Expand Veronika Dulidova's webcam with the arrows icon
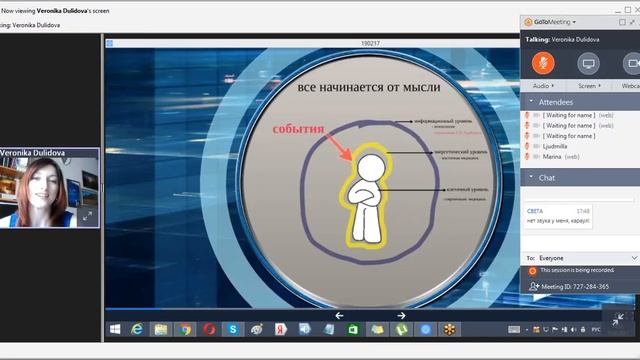Screen dimensions: 640x360 tap(87, 216)
